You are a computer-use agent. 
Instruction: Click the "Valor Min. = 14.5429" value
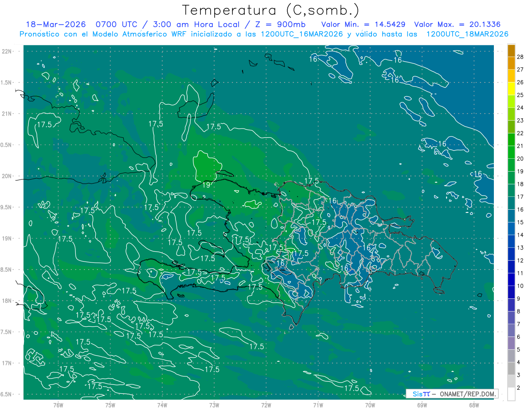click(x=364, y=24)
